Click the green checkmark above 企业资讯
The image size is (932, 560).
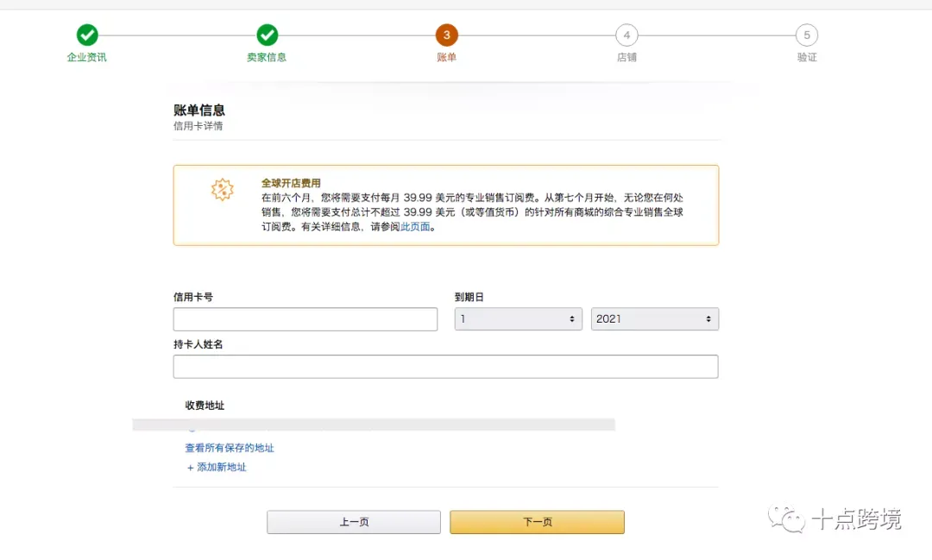pos(87,35)
